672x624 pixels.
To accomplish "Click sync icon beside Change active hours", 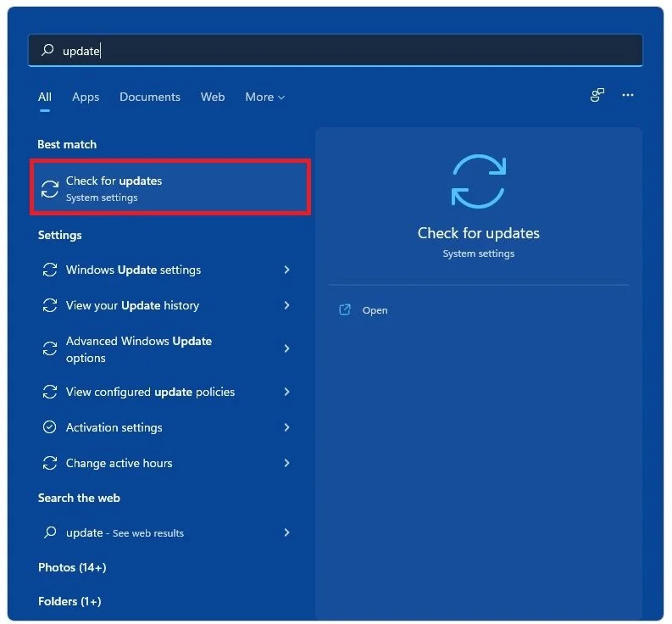I will pos(50,463).
